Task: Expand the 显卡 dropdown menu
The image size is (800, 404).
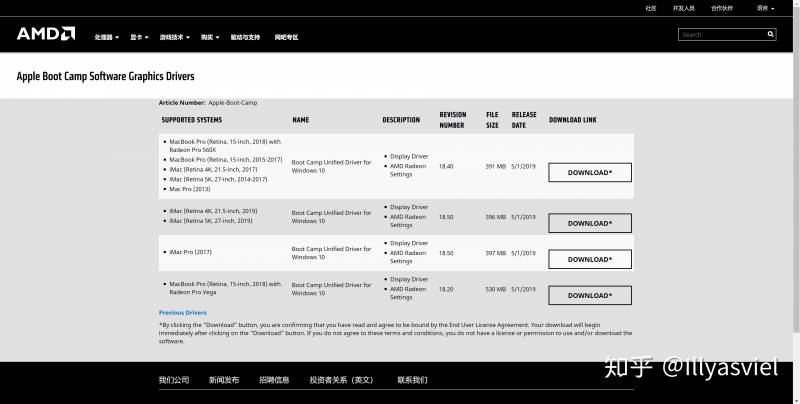Action: 139,37
